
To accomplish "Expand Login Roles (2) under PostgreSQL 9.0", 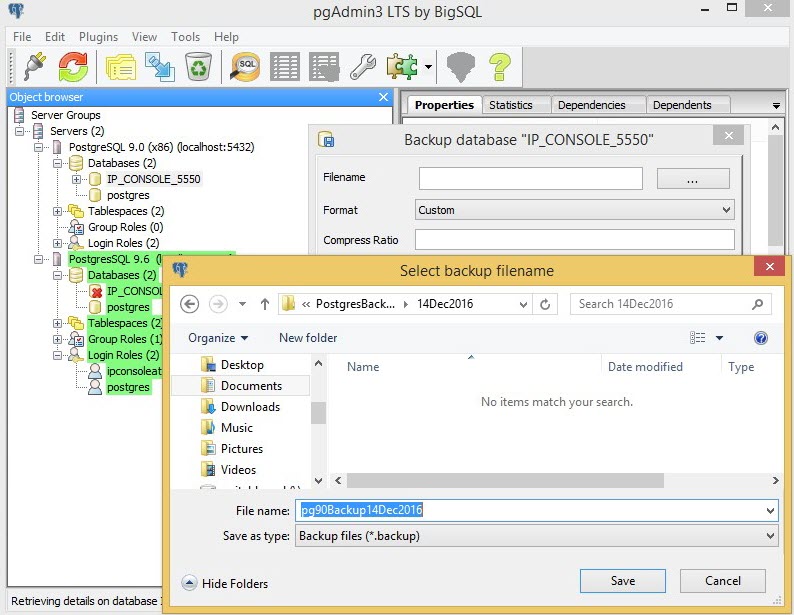I will point(57,243).
